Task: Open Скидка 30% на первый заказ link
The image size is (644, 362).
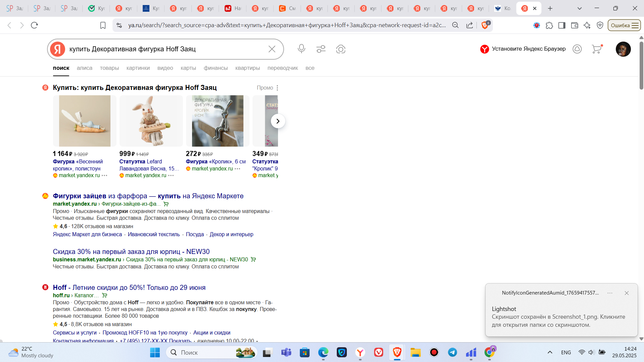Action: click(x=131, y=252)
